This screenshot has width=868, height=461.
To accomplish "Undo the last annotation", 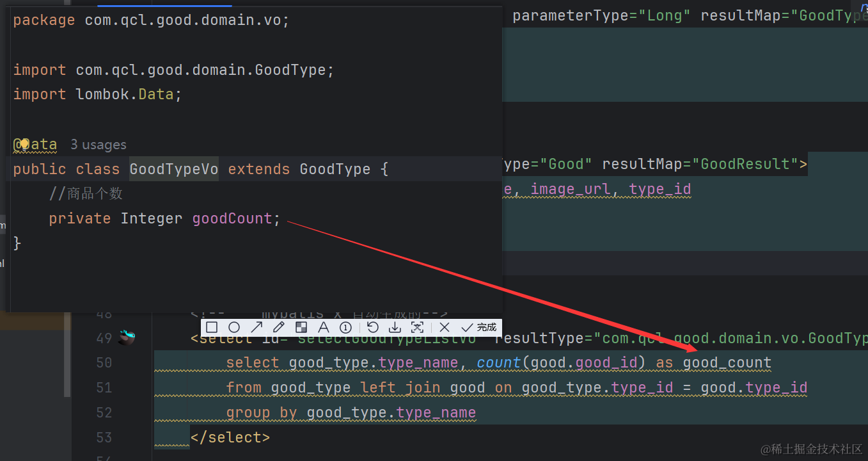I will pyautogui.click(x=373, y=327).
